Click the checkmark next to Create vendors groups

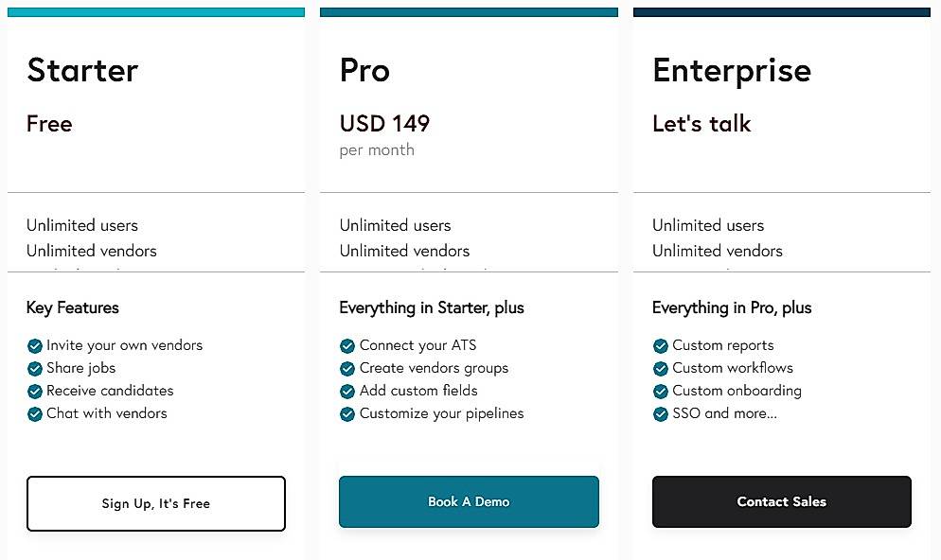pos(347,368)
